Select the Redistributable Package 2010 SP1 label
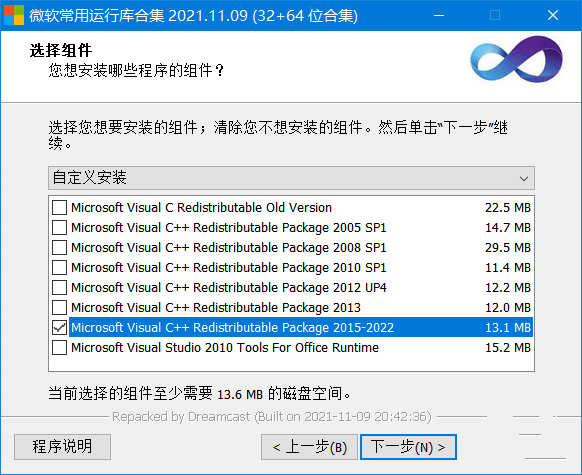Screen dimensions: 582x475 tap(229, 268)
